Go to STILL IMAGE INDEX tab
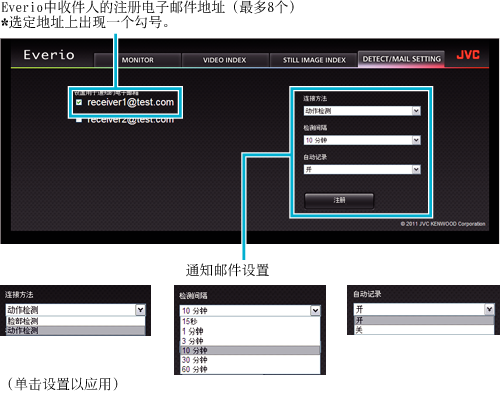 point(314,60)
